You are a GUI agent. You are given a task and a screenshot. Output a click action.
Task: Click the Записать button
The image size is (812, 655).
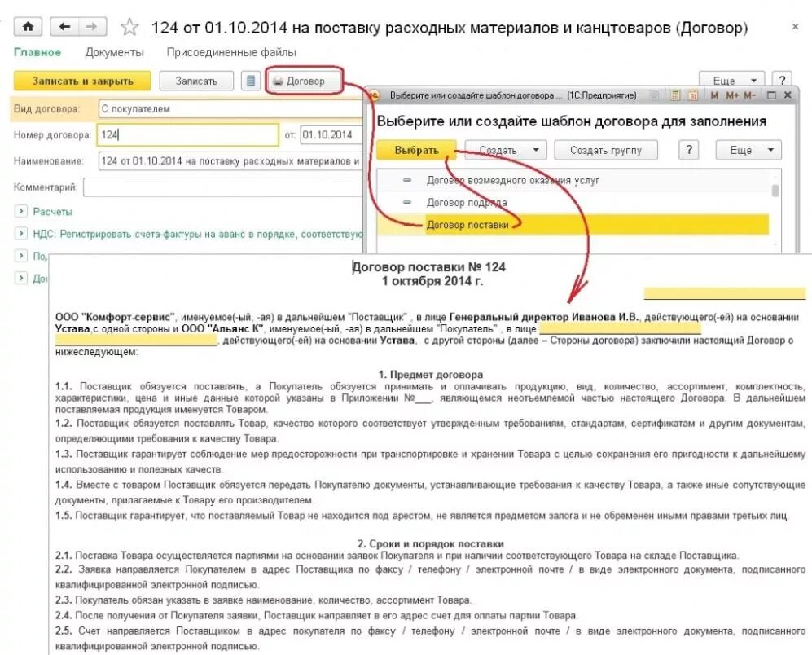[x=196, y=81]
